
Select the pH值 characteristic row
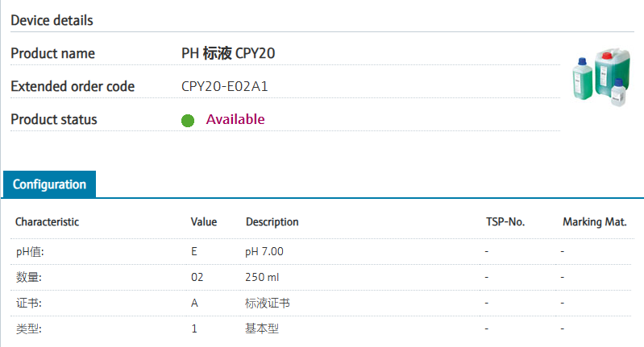click(321, 251)
